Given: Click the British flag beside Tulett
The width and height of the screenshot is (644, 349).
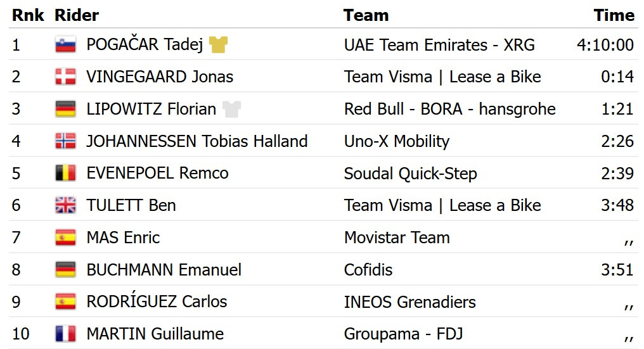Looking at the screenshot, I should [65, 205].
